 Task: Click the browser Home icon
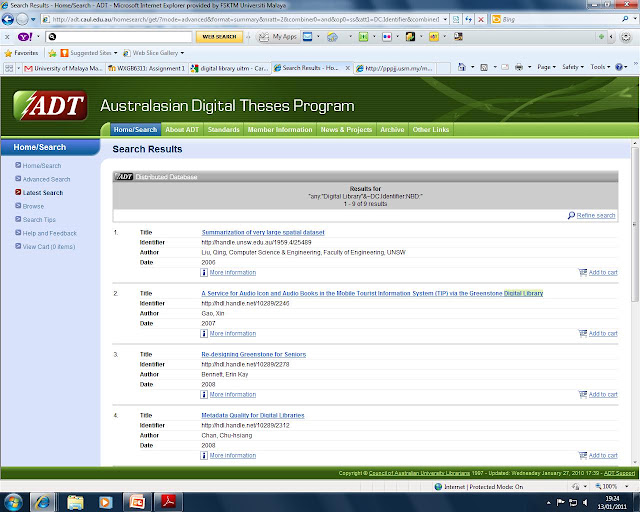(x=461, y=67)
